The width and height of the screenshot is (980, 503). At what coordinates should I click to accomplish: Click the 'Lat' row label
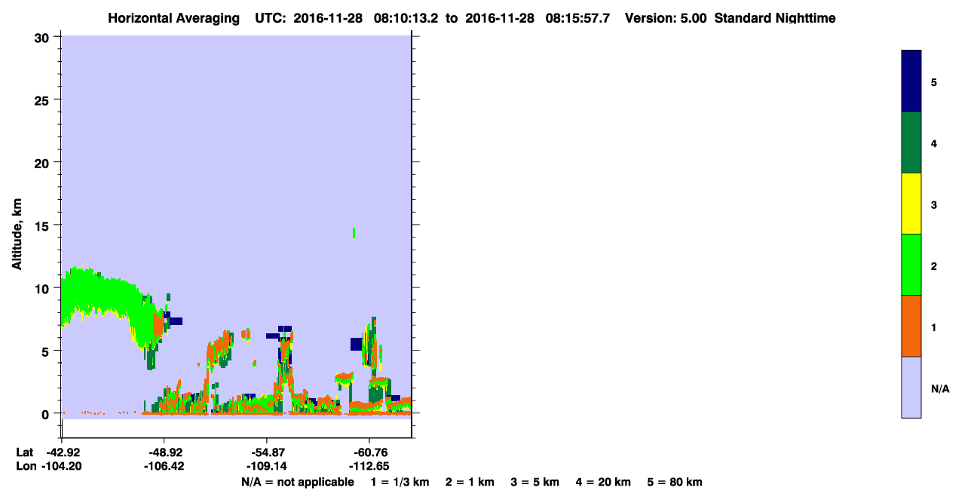(x=24, y=452)
